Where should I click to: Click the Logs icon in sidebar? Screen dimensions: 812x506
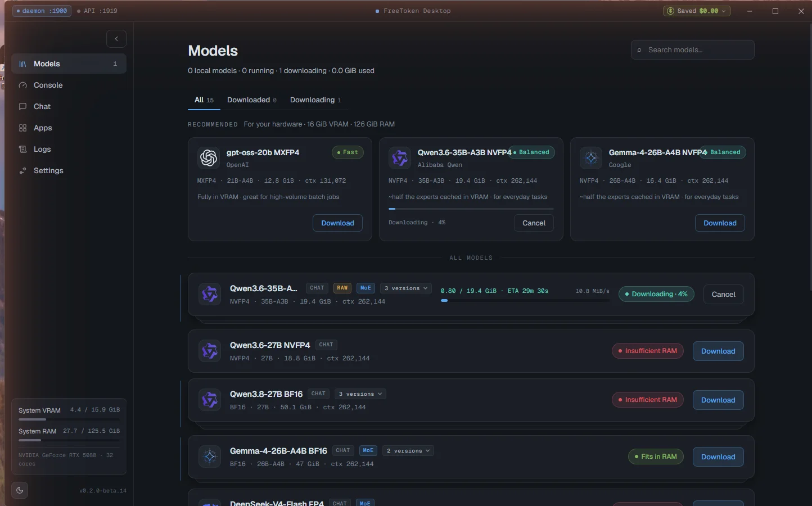pyautogui.click(x=22, y=150)
